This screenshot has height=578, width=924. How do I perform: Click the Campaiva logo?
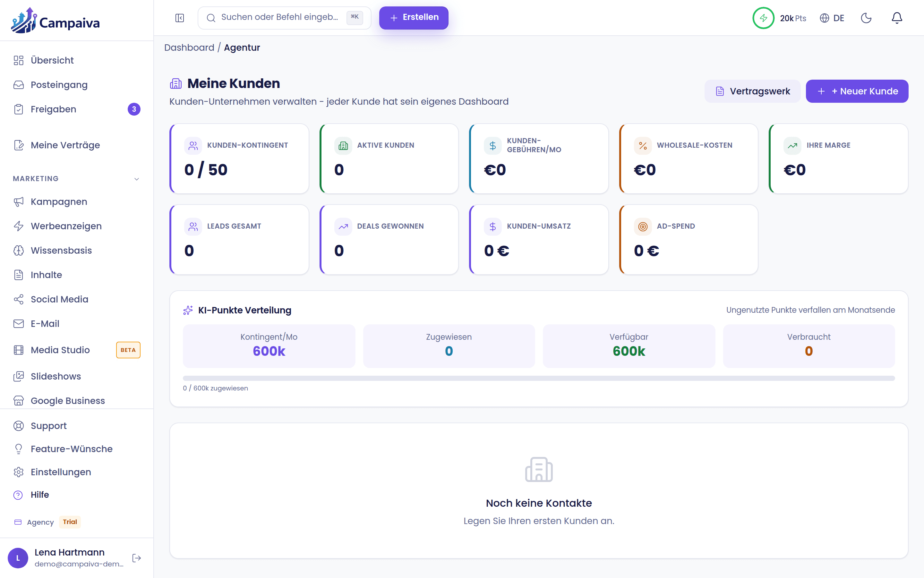[x=56, y=21]
